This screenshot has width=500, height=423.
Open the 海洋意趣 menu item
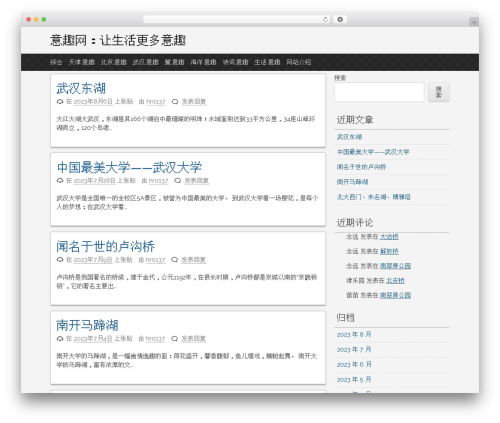click(203, 62)
